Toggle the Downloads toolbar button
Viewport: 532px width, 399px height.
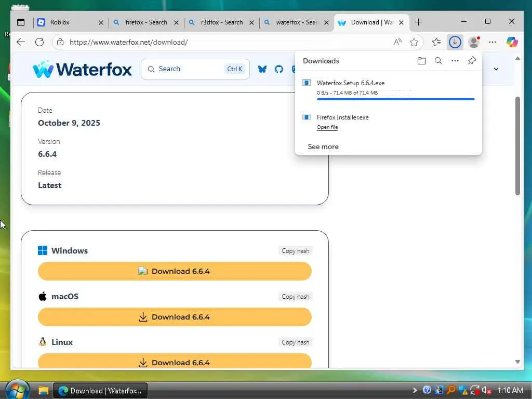pyautogui.click(x=455, y=42)
